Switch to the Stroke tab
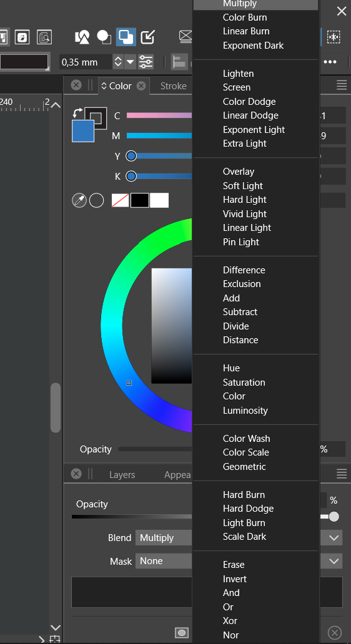This screenshot has height=644, width=351. [173, 86]
